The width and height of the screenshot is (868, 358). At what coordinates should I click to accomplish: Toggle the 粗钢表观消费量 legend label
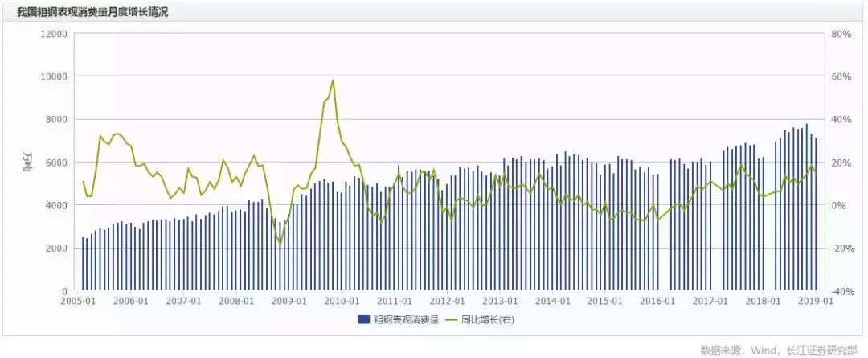pos(404,319)
